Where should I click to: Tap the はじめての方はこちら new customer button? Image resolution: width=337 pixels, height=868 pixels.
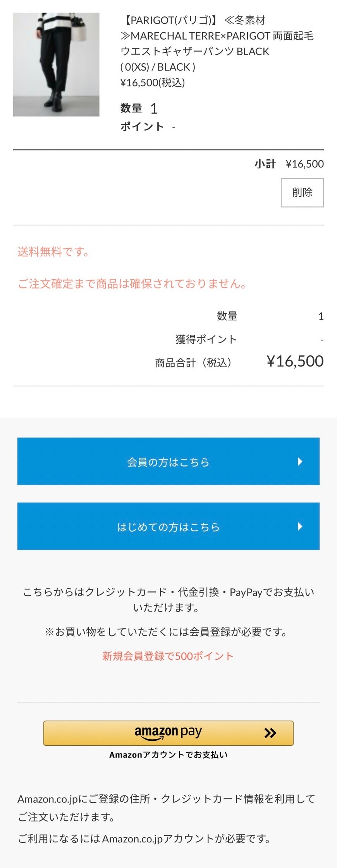point(168,526)
